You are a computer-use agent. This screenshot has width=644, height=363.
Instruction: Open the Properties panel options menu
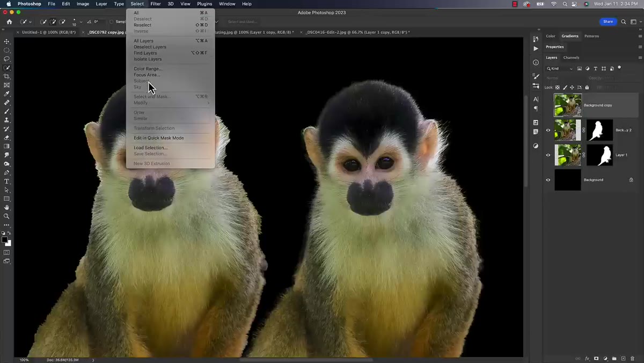[x=640, y=47]
